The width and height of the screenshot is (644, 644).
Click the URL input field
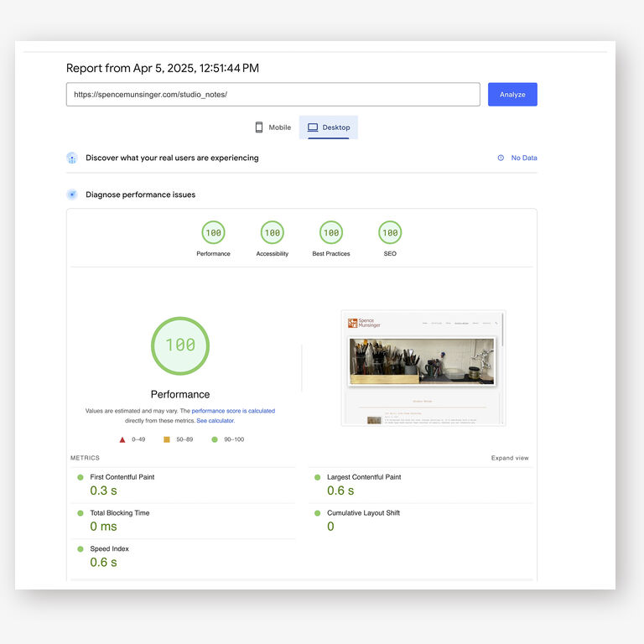(x=273, y=95)
